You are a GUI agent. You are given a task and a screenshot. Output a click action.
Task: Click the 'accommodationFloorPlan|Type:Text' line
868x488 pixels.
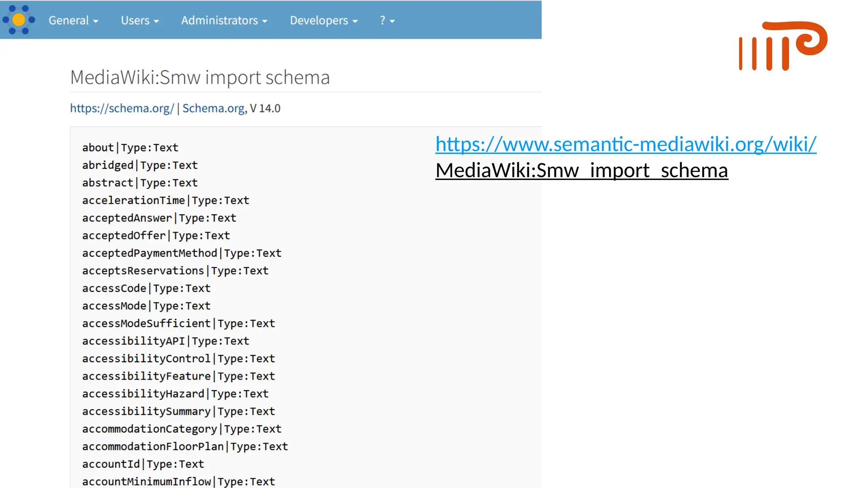185,446
